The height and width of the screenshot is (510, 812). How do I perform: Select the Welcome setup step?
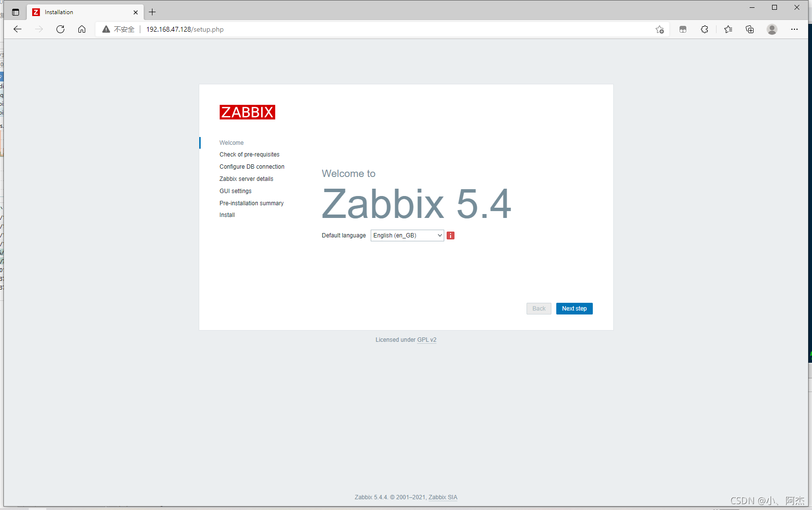click(x=231, y=143)
